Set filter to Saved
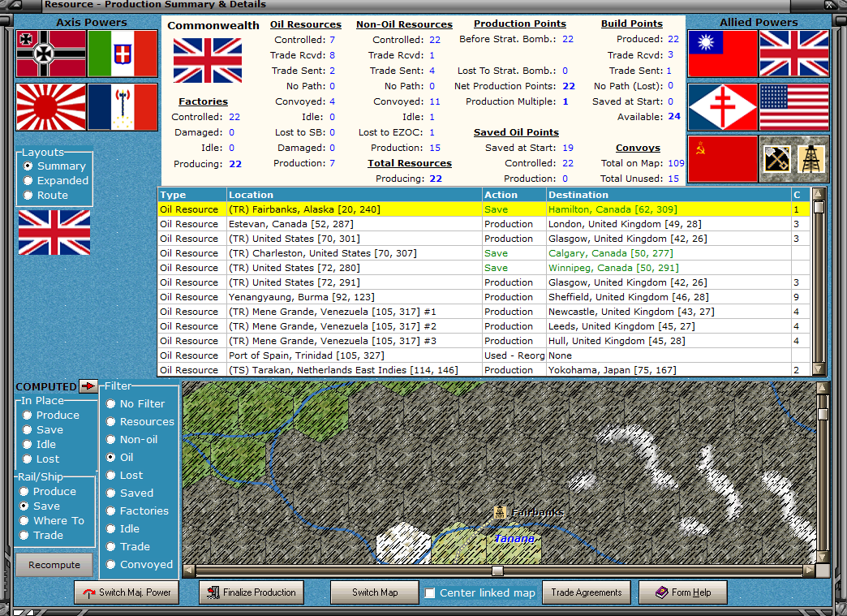This screenshot has height=616, width=847. pos(130,493)
